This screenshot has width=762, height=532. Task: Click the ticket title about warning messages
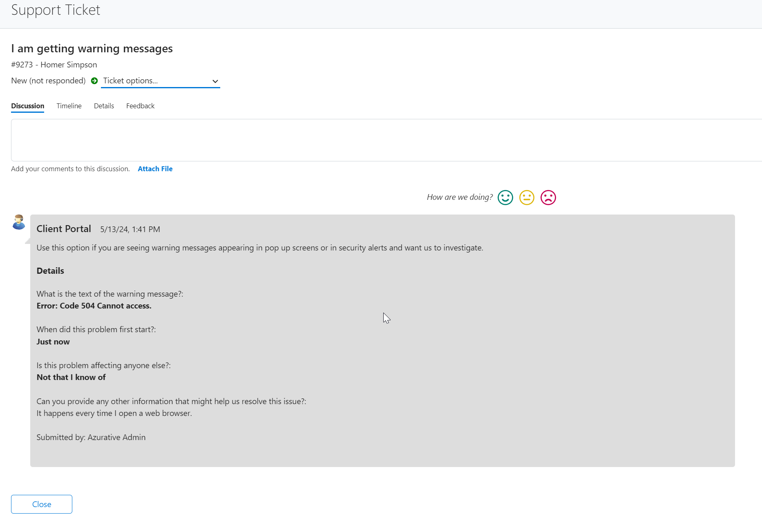92,49
